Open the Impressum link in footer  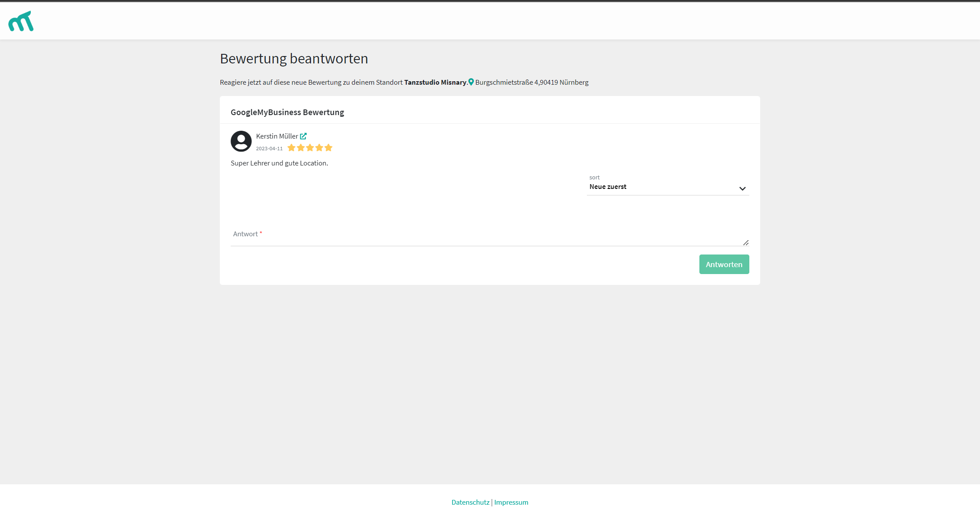511,502
